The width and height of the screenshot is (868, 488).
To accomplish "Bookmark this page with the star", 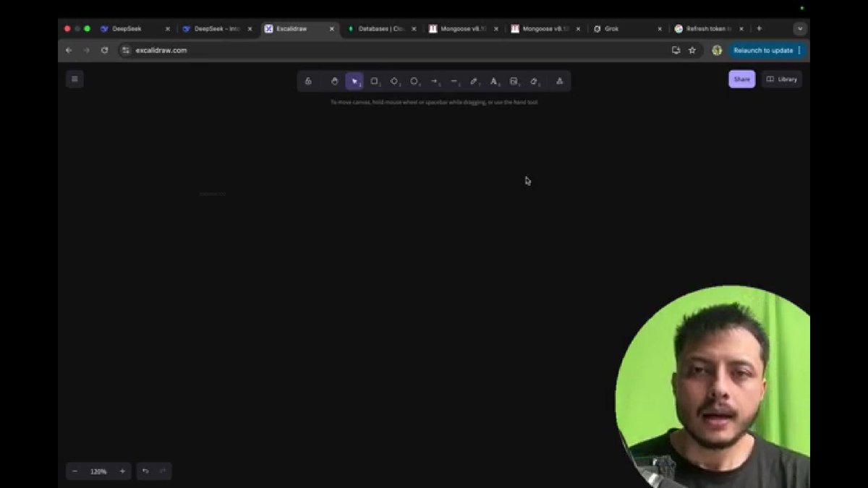I will click(x=692, y=50).
